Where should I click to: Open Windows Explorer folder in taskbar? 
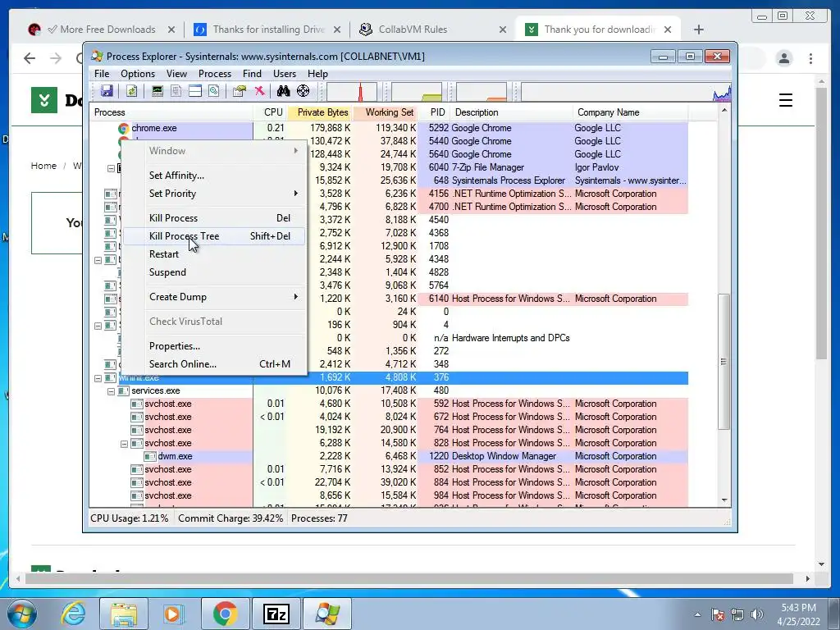pos(124,614)
